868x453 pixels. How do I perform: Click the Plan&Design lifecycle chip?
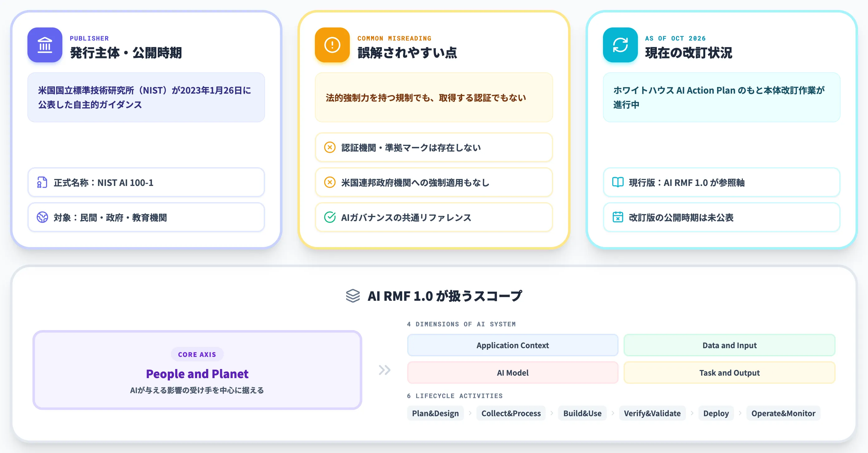click(435, 413)
